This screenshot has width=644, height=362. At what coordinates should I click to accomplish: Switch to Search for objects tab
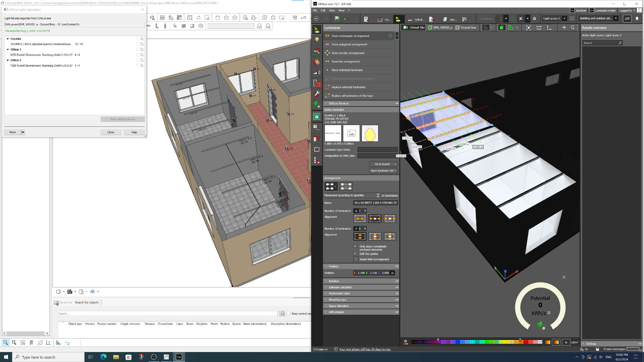87,302
